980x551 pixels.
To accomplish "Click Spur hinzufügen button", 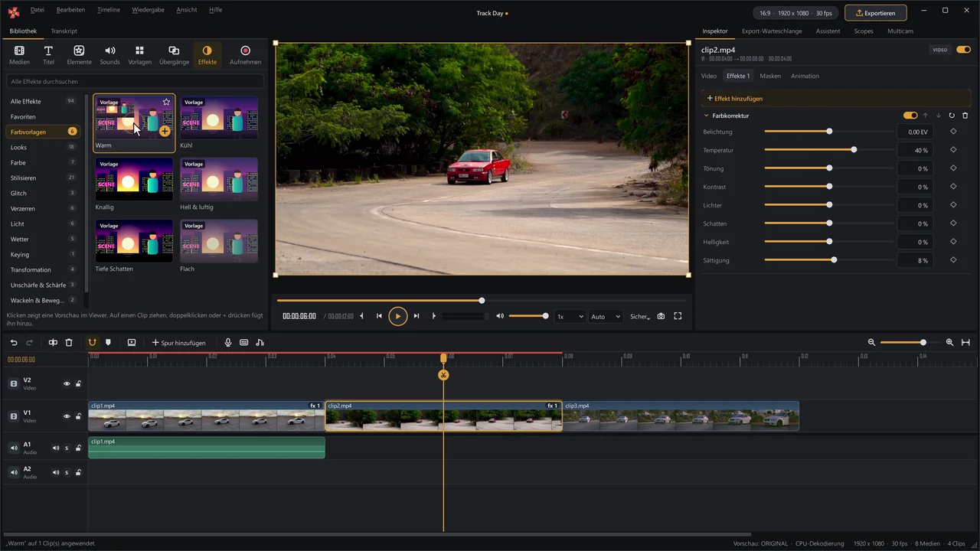I will (178, 343).
